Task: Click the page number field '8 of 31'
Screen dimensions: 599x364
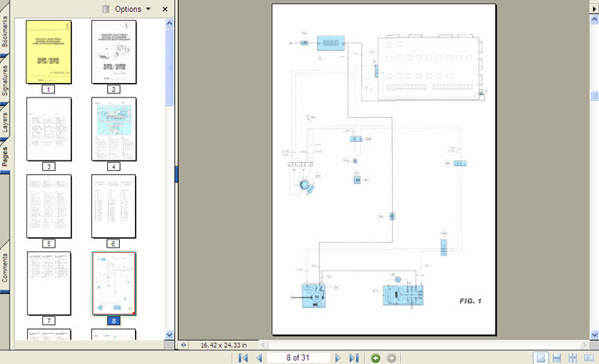Action: click(298, 358)
